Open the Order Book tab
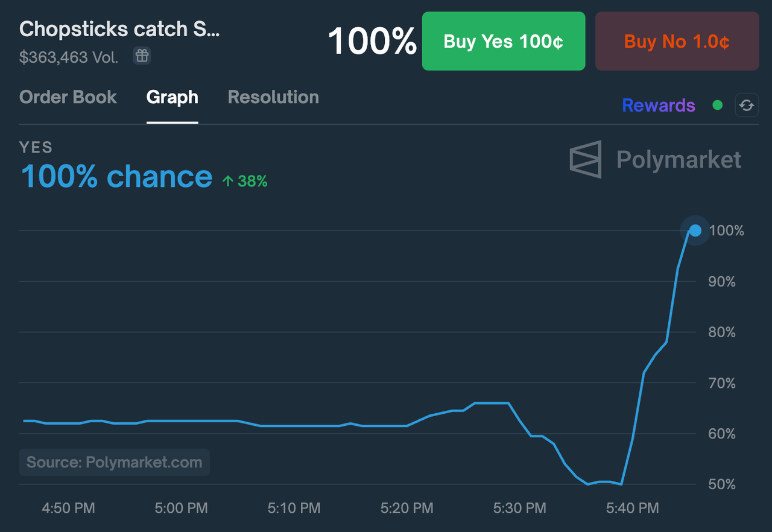 [68, 97]
